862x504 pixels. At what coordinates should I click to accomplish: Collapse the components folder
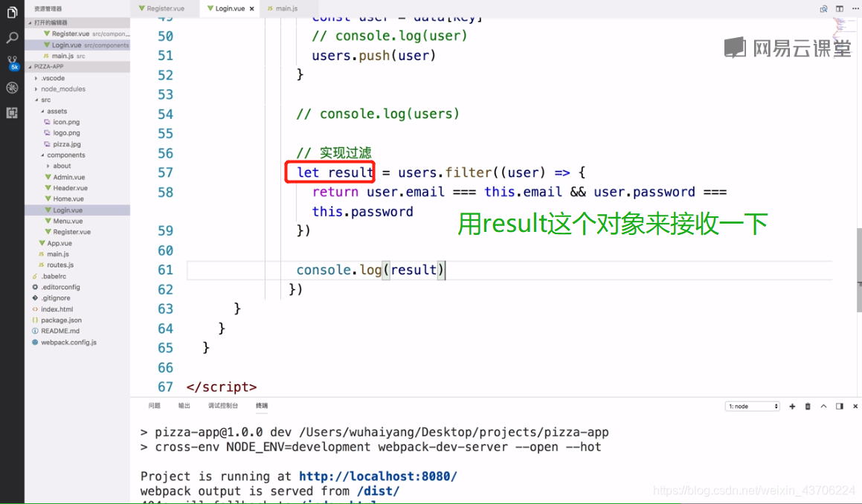click(x=77, y=155)
